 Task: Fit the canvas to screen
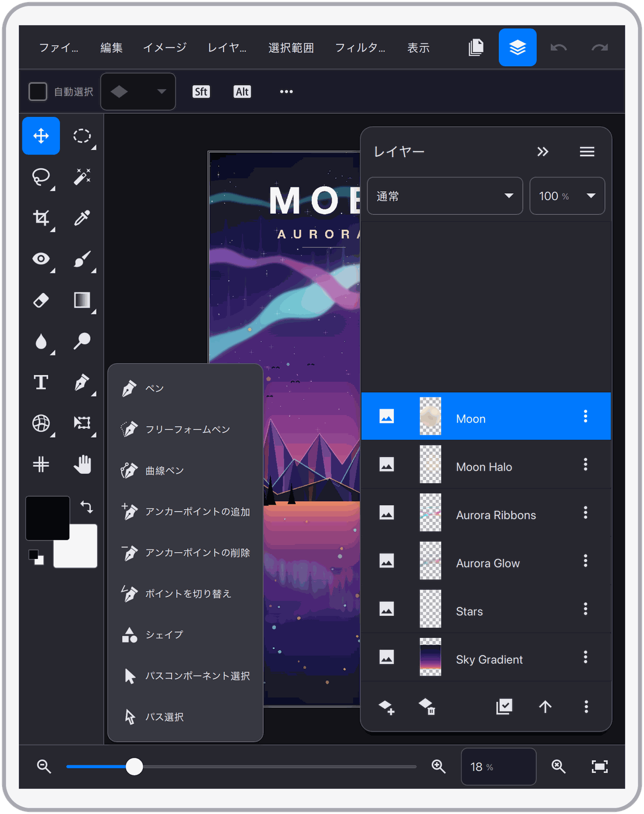[x=599, y=767]
